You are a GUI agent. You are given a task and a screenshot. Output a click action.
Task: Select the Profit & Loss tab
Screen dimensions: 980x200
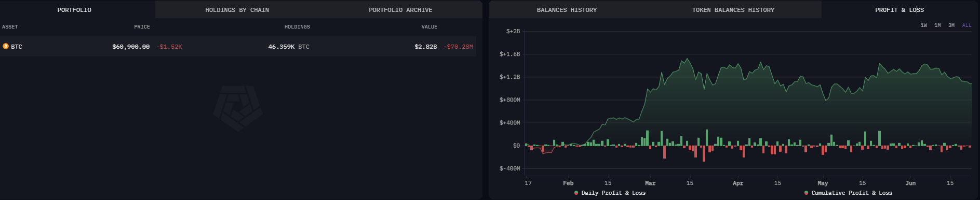(x=900, y=10)
